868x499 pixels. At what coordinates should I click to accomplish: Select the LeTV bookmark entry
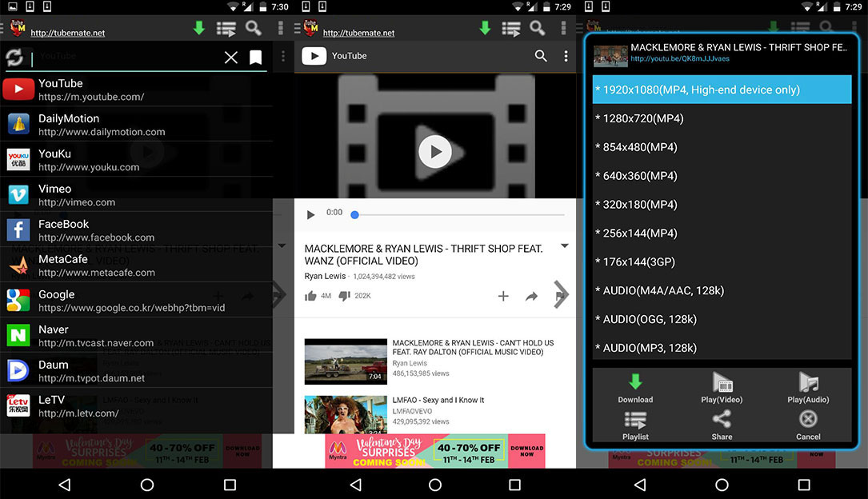coord(136,406)
